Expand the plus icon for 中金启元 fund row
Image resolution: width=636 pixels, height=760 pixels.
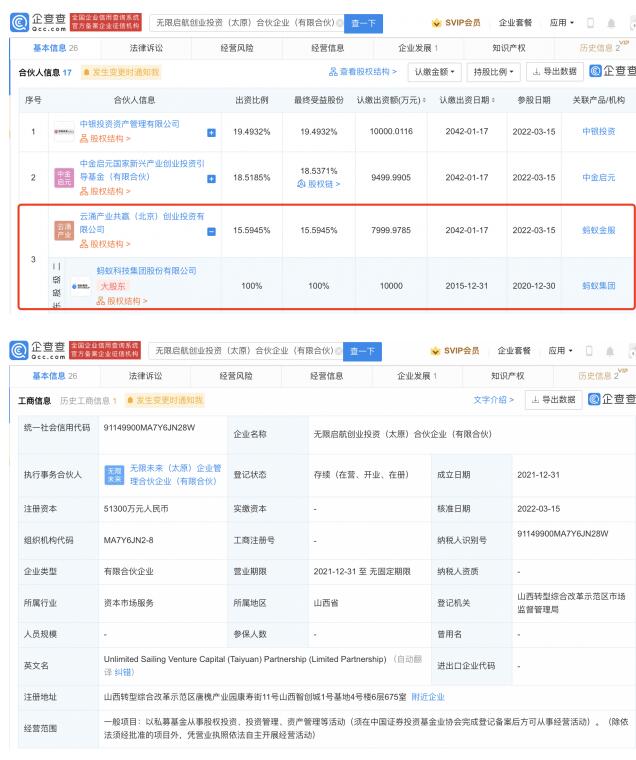pyautogui.click(x=211, y=179)
